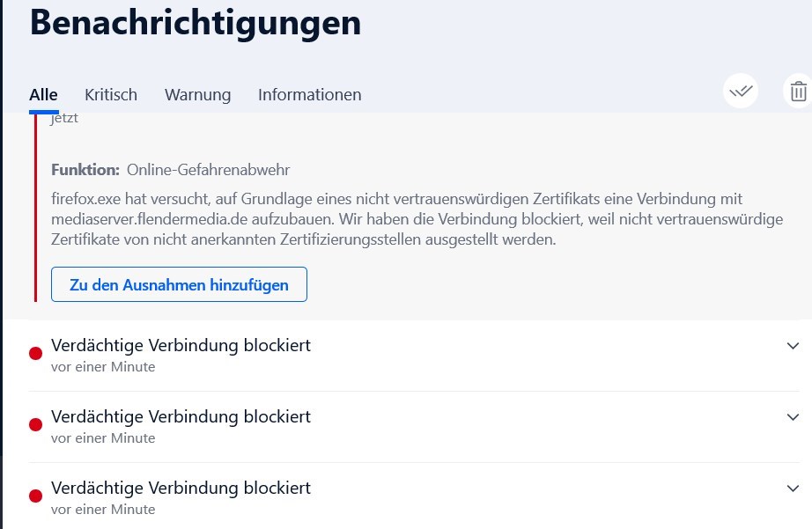
Task: Open last "Verdächtige Verbindung blockiert" title
Action: 181,488
